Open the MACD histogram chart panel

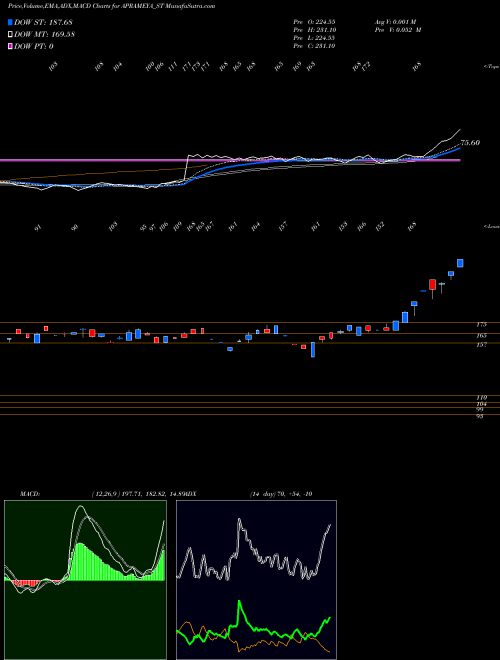click(85, 580)
